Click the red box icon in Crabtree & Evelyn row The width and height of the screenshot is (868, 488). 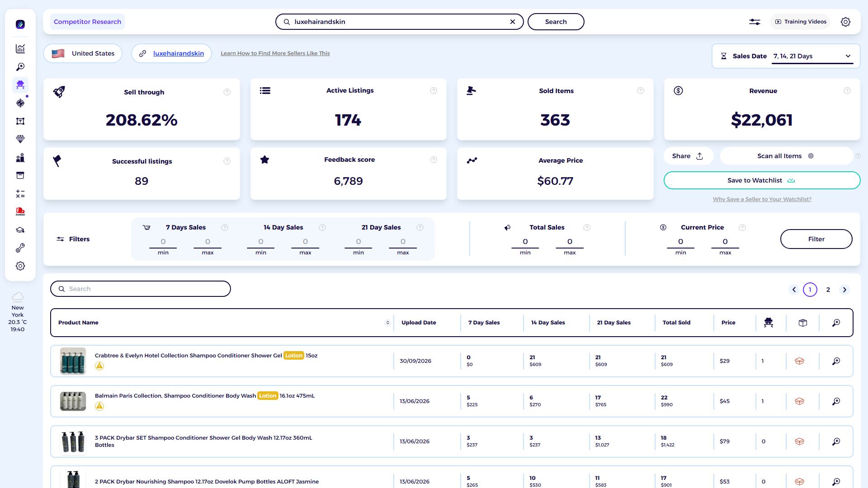pyautogui.click(x=799, y=361)
